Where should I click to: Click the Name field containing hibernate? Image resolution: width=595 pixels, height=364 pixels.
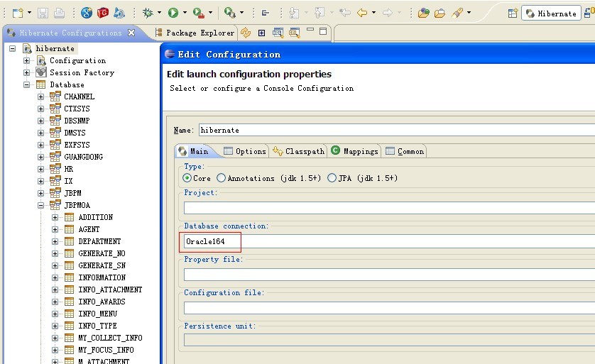(x=397, y=130)
